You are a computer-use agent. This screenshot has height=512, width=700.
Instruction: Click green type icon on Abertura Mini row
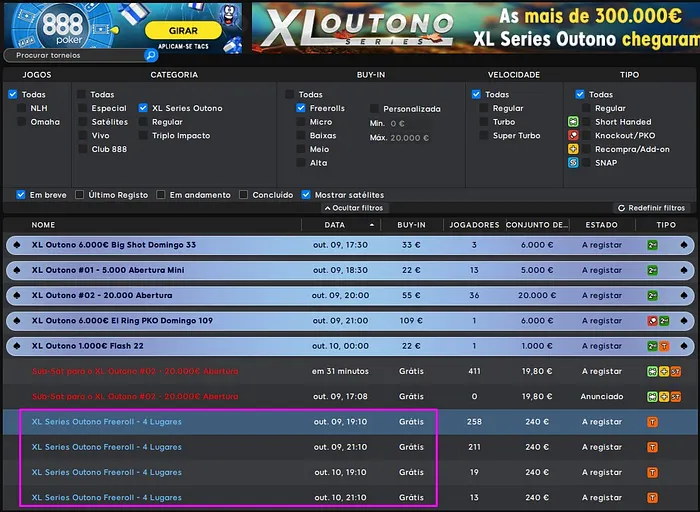[x=652, y=270]
